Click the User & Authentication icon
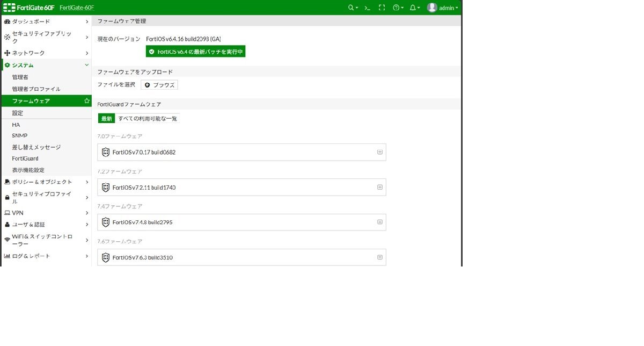The width and height of the screenshot is (644, 346). pyautogui.click(x=7, y=225)
